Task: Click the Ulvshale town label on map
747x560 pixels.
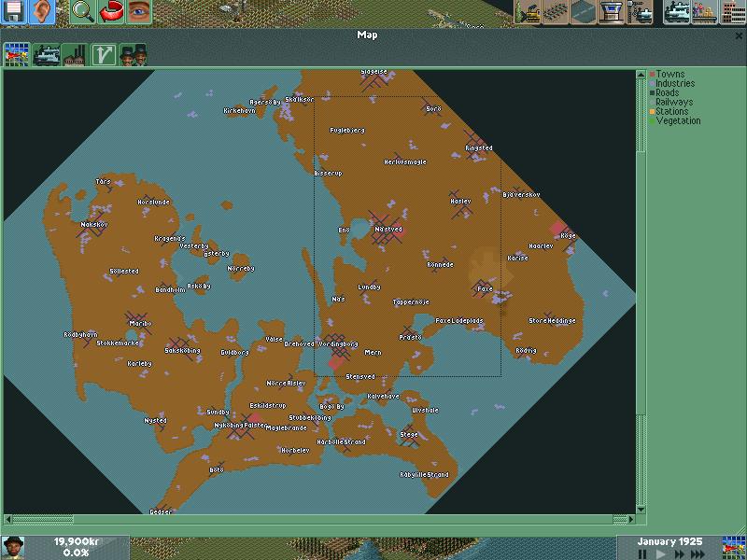Action: pyautogui.click(x=425, y=410)
